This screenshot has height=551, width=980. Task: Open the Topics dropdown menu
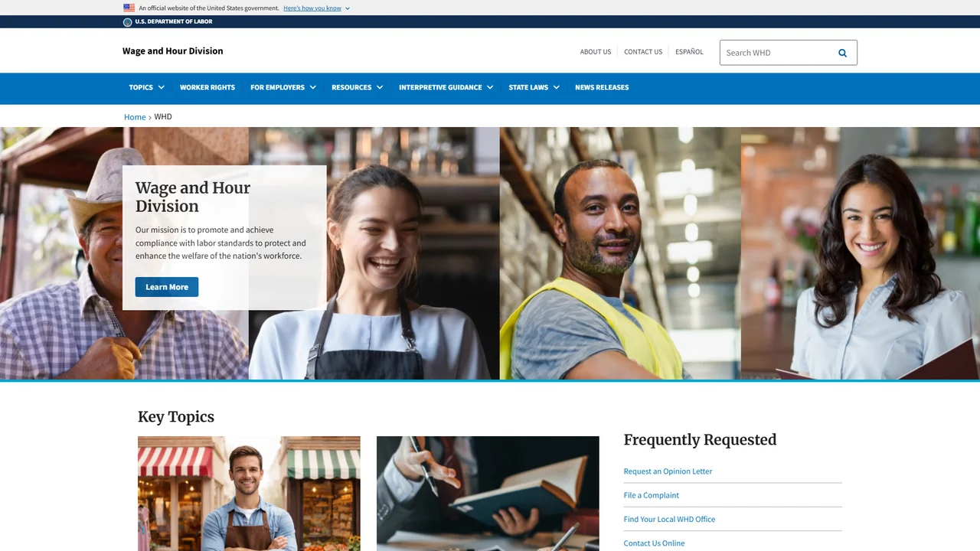click(146, 87)
